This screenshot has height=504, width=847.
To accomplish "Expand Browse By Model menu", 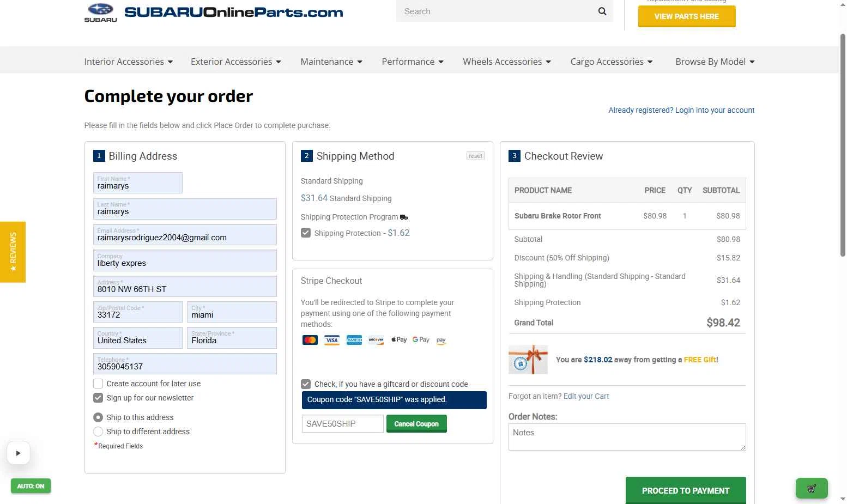I will [715, 62].
